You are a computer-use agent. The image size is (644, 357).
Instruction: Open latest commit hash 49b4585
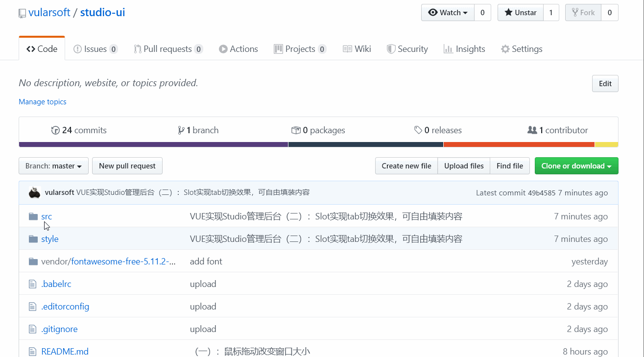pos(542,193)
